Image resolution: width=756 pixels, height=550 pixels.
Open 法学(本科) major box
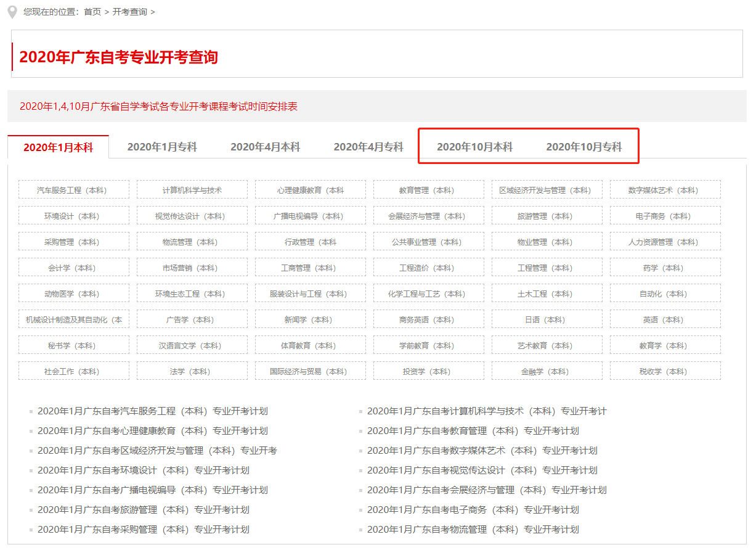pyautogui.click(x=192, y=371)
